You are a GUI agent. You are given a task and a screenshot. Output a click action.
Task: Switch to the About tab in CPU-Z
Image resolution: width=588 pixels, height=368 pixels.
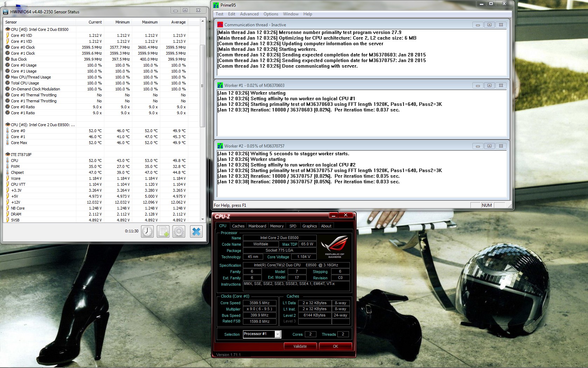click(x=326, y=226)
